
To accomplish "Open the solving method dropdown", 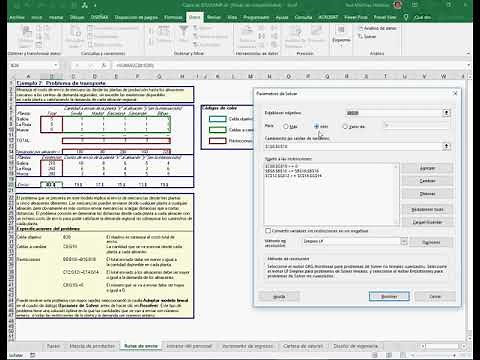I will coord(404,241).
